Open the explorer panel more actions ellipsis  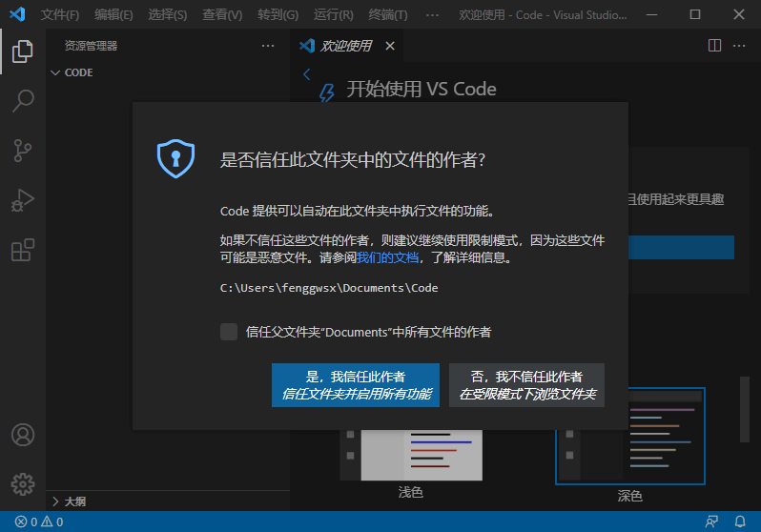coord(268,46)
